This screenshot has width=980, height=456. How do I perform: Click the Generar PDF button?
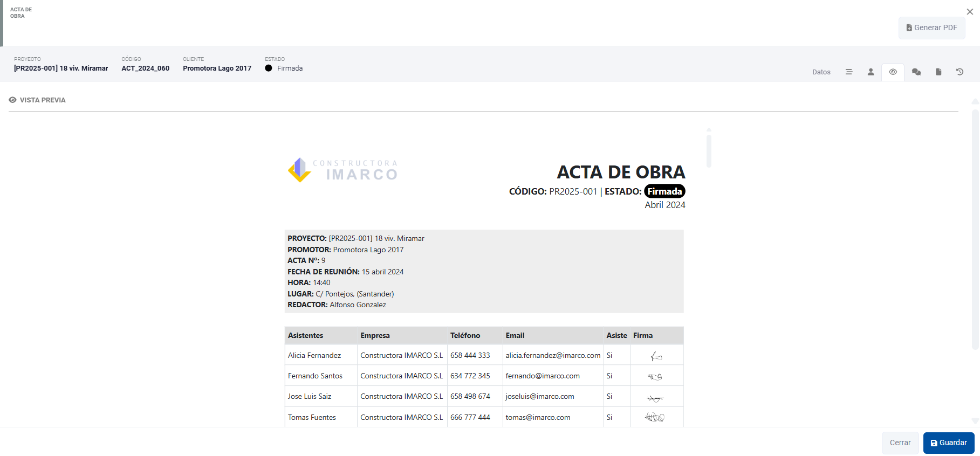pyautogui.click(x=932, y=28)
